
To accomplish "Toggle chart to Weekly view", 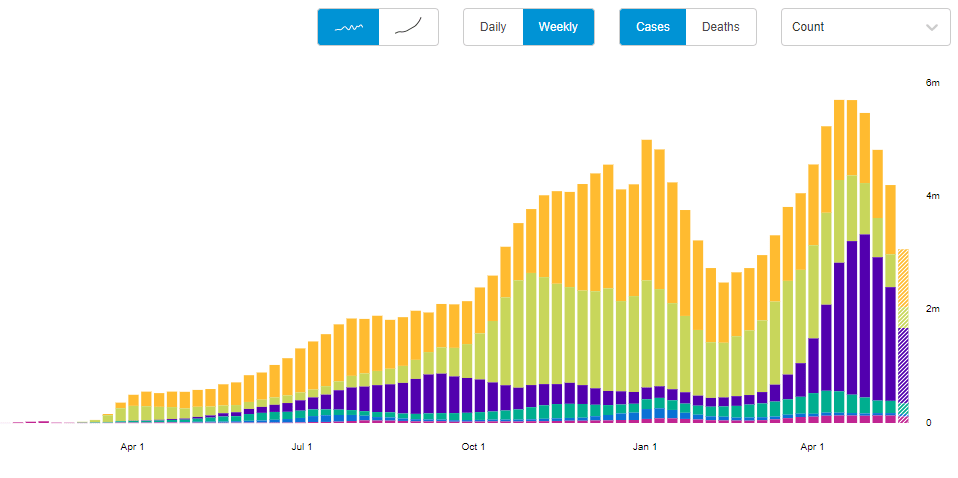I will pyautogui.click(x=558, y=27).
